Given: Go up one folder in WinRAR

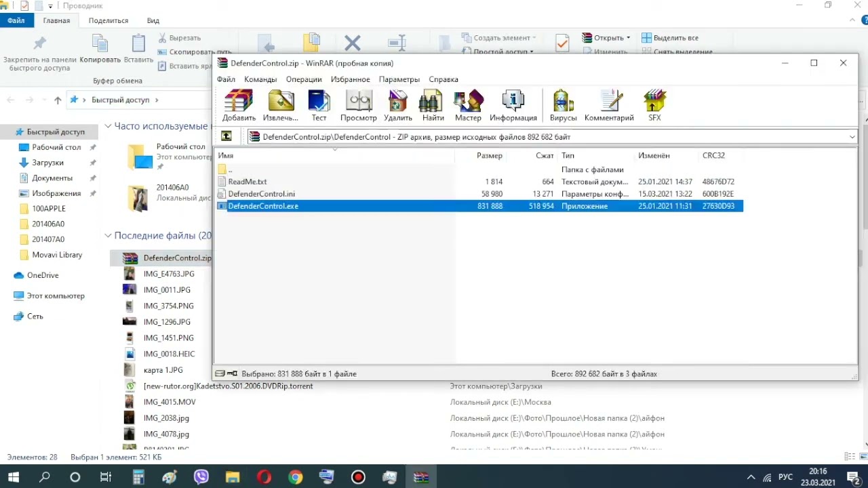Looking at the screenshot, I should point(226,136).
